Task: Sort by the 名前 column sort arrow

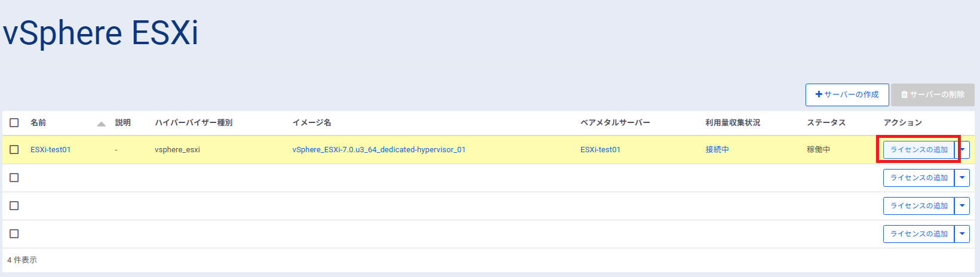Action: pyautogui.click(x=101, y=124)
